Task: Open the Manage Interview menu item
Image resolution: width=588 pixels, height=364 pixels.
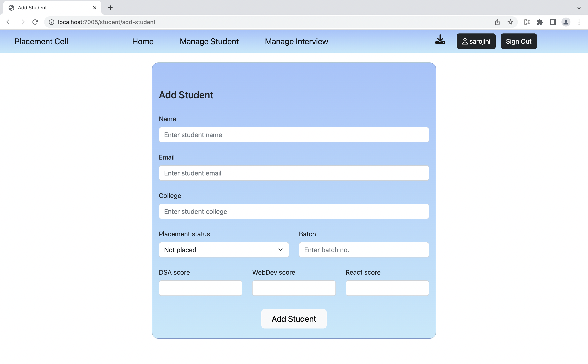Action: pos(296,41)
